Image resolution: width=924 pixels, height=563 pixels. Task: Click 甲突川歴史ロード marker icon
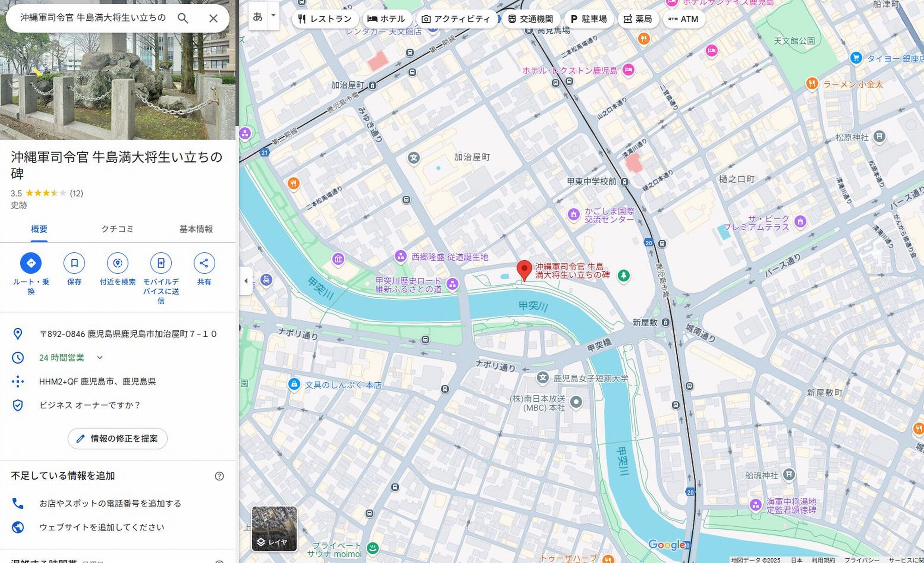452,284
